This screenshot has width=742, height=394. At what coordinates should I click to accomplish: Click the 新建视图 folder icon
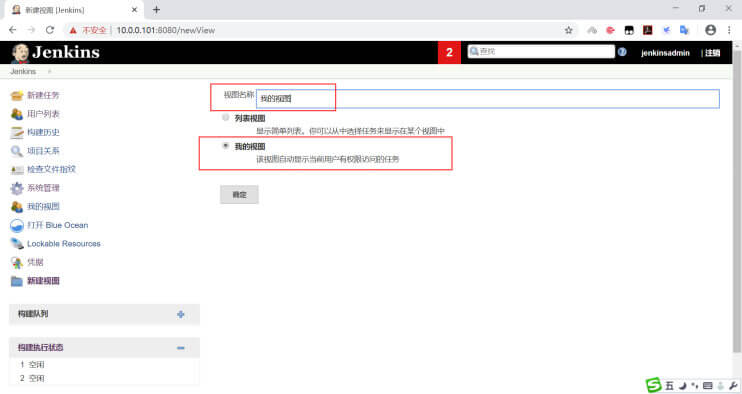[x=17, y=281]
